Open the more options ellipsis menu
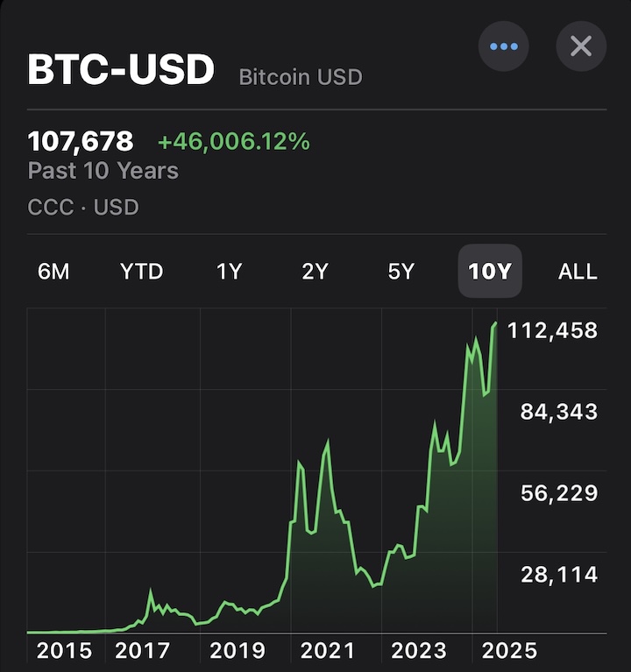Viewport: 631px width, 672px height. click(504, 46)
